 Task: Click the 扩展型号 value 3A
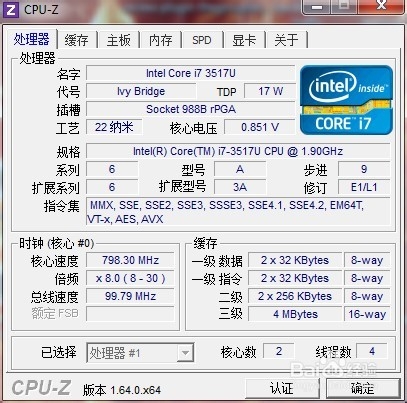(x=240, y=187)
